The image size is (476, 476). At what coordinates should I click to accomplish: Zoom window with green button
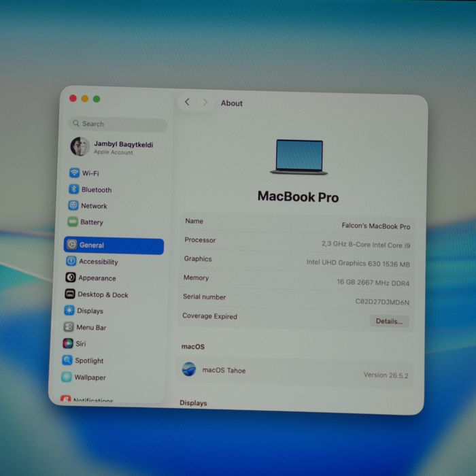[97, 99]
